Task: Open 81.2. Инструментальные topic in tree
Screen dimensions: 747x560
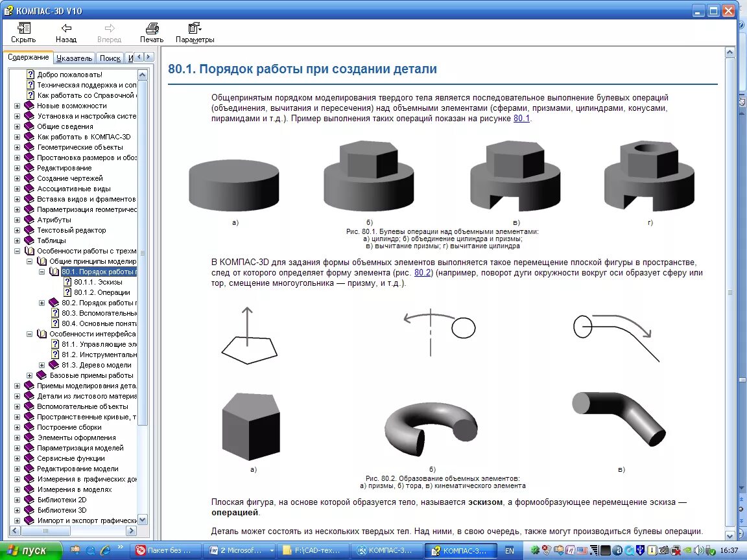Action: pyautogui.click(x=99, y=355)
